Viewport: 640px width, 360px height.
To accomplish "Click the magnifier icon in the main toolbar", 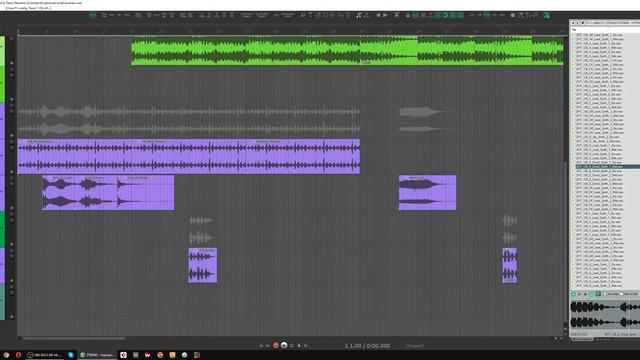I will coord(302,15).
